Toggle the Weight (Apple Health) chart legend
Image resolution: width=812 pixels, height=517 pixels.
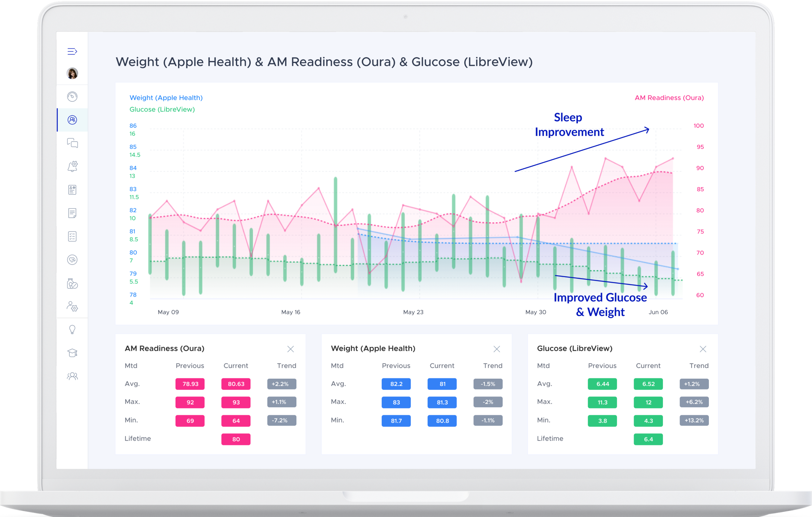(166, 98)
